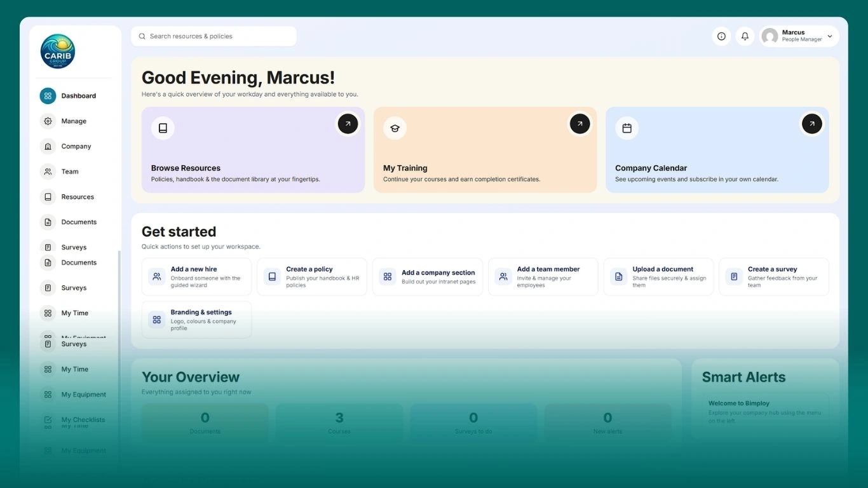Click the Create a policy icon
The width and height of the screenshot is (868, 488).
click(x=272, y=276)
